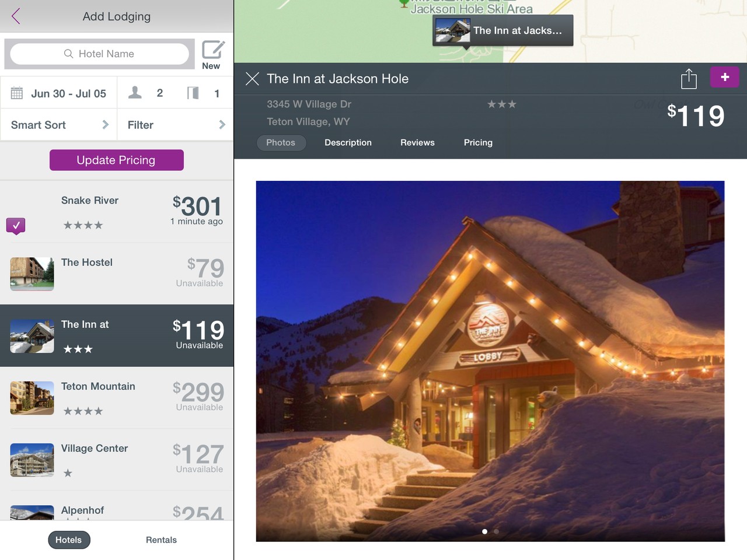Click the Update Pricing button
Viewport: 747px width, 560px height.
pos(117,160)
